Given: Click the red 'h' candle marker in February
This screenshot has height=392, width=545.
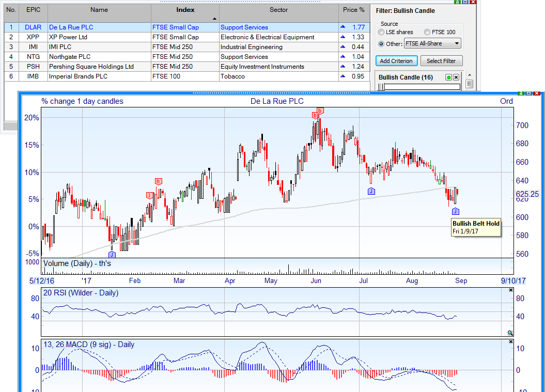Looking at the screenshot, I should tap(158, 181).
